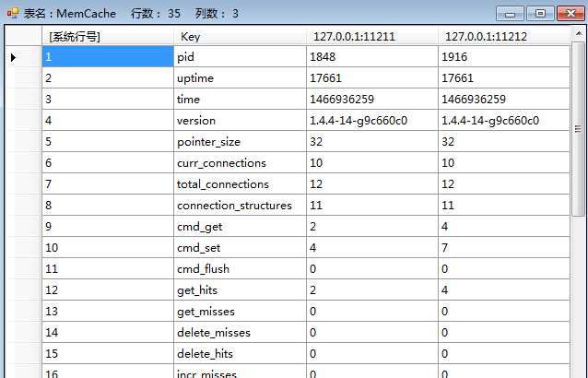Click the 127.0.0.1:11211 column header

click(372, 36)
